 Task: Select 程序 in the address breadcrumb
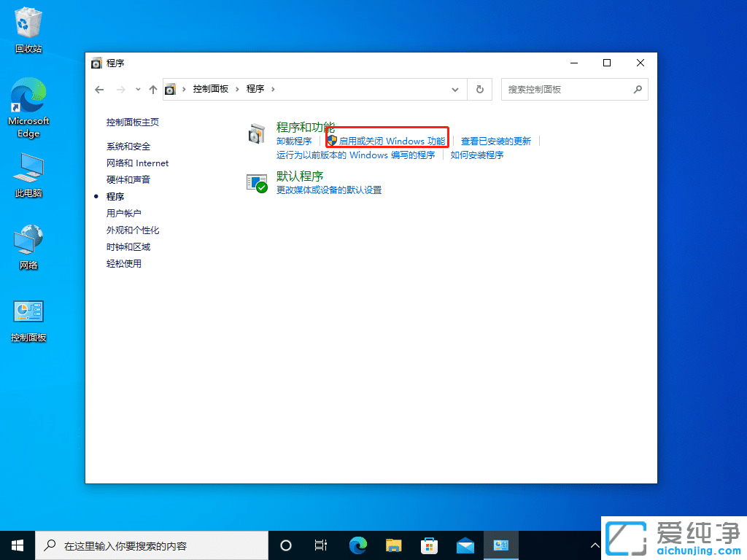(x=255, y=89)
